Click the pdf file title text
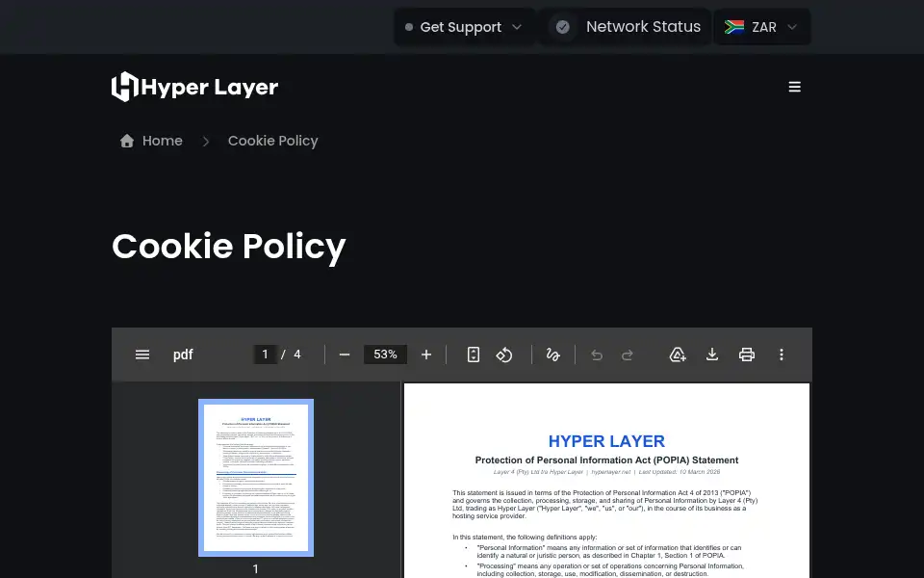Screen dimensions: 924x578 tap(183, 355)
